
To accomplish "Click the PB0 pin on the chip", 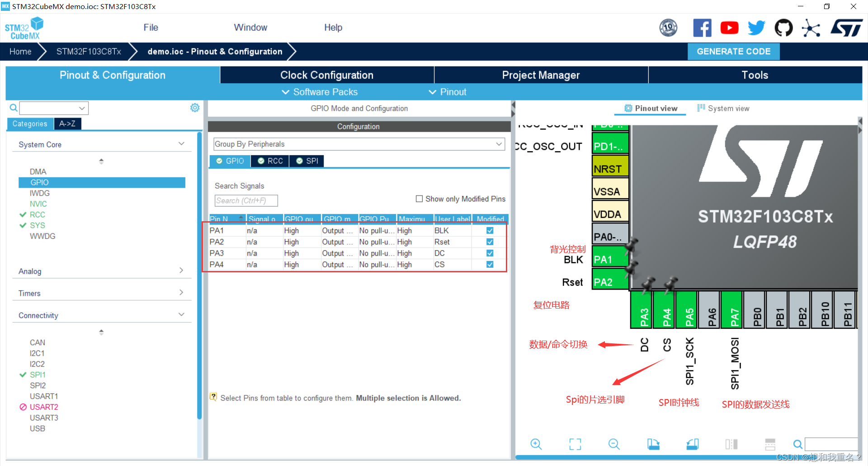I will pos(755,309).
